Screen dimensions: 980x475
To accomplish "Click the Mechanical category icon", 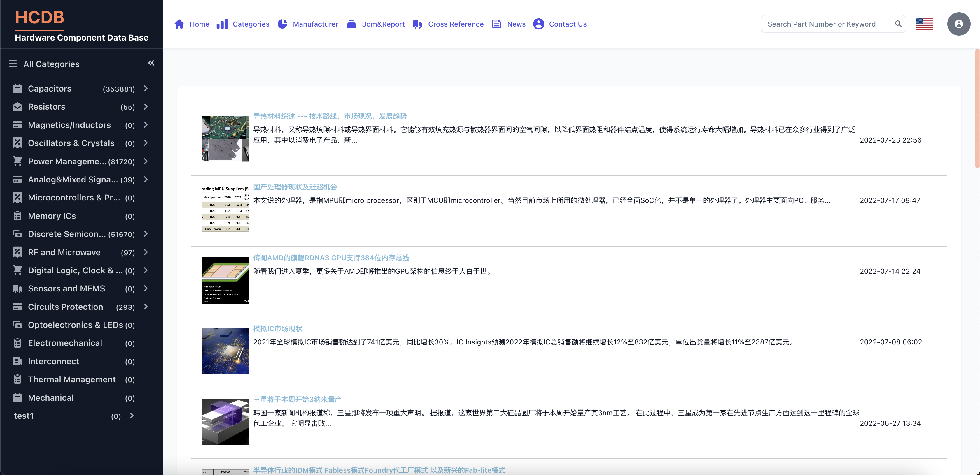I will click(17, 397).
